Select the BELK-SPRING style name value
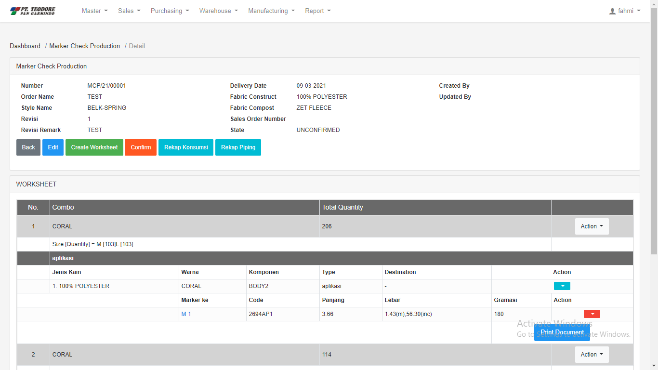The height and width of the screenshot is (370, 658). [107, 108]
